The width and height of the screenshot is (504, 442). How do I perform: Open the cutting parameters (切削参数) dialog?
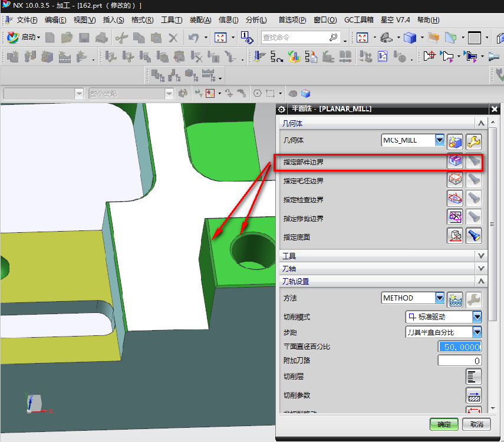(x=474, y=395)
